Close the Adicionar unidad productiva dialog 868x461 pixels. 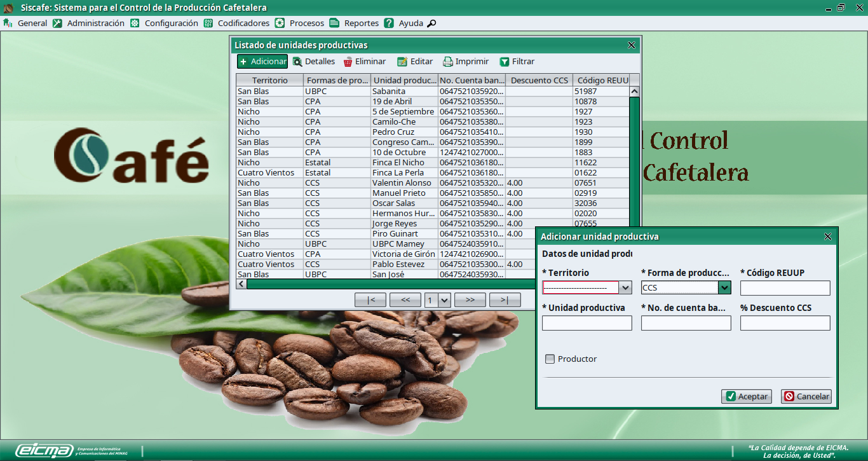click(x=827, y=237)
